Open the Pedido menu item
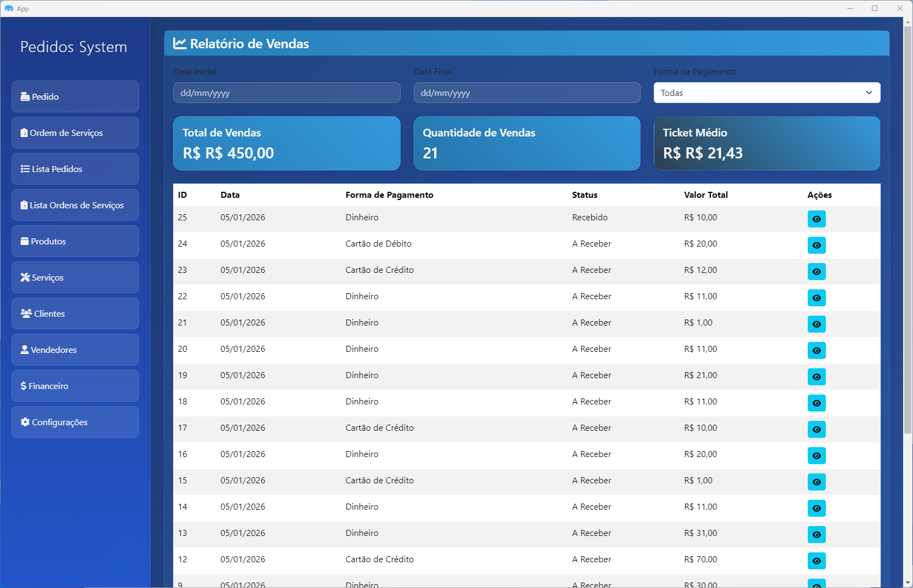 75,96
